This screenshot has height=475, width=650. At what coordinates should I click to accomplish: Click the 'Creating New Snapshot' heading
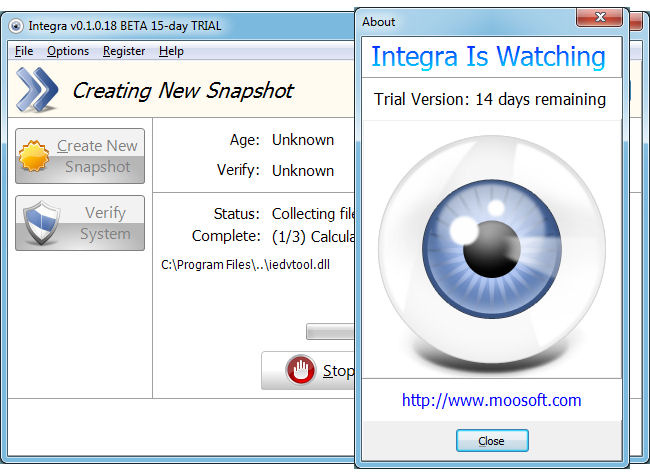point(183,91)
